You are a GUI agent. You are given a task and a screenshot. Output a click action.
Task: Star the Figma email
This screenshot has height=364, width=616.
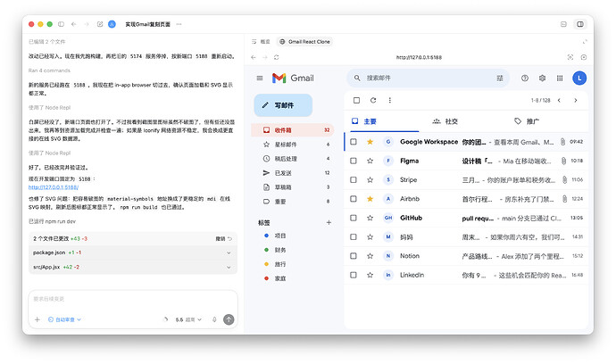(x=370, y=161)
